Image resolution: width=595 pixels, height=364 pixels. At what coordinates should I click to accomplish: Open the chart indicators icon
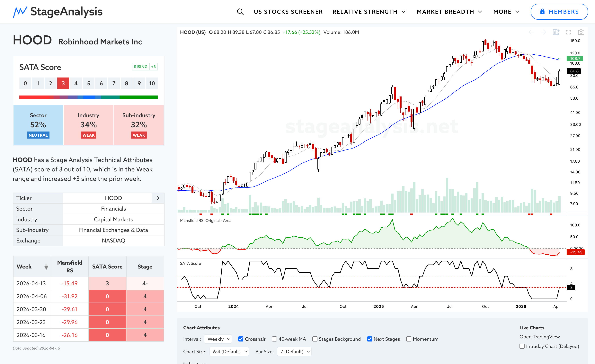pos(556,32)
